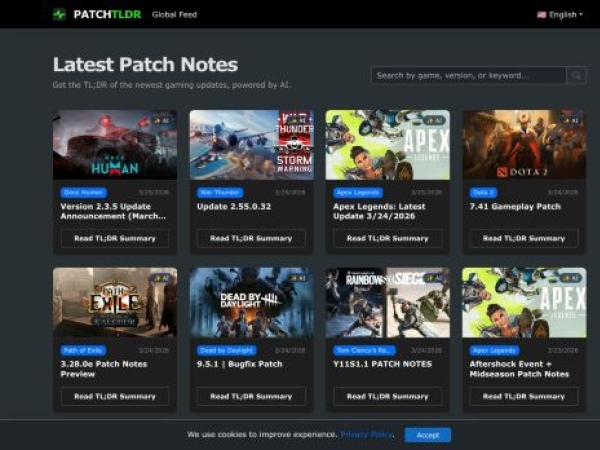
Task: Open Apex Legends: Latest Update 3/24/2026 title
Action: (x=379, y=211)
